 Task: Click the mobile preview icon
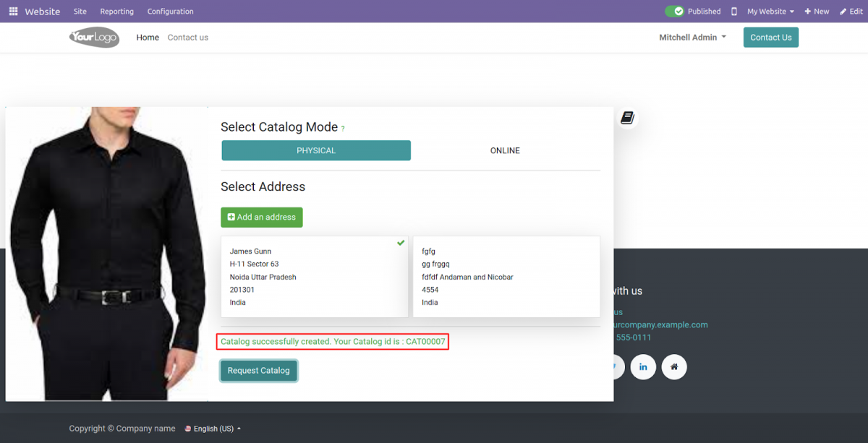click(x=732, y=11)
